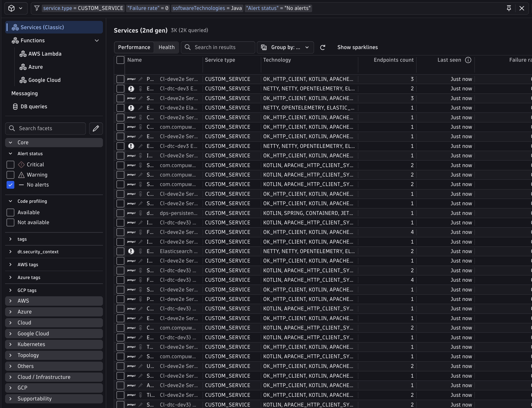Select the Elasticsearch row checkbox

click(x=120, y=251)
